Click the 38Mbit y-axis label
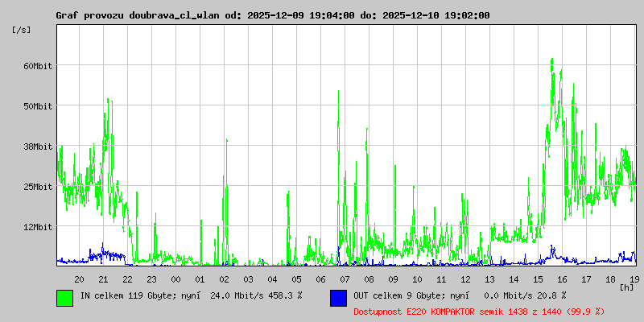 [x=37, y=147]
